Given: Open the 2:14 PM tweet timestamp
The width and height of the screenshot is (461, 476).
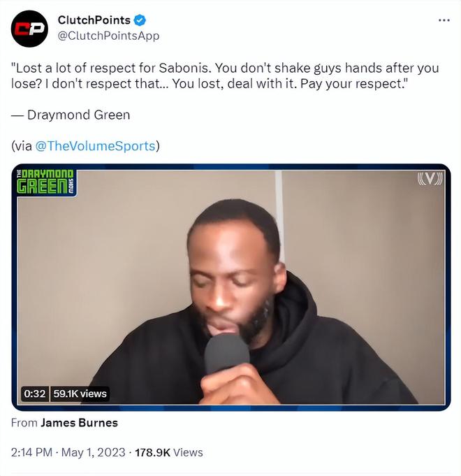Looking at the screenshot, I should [x=31, y=452].
